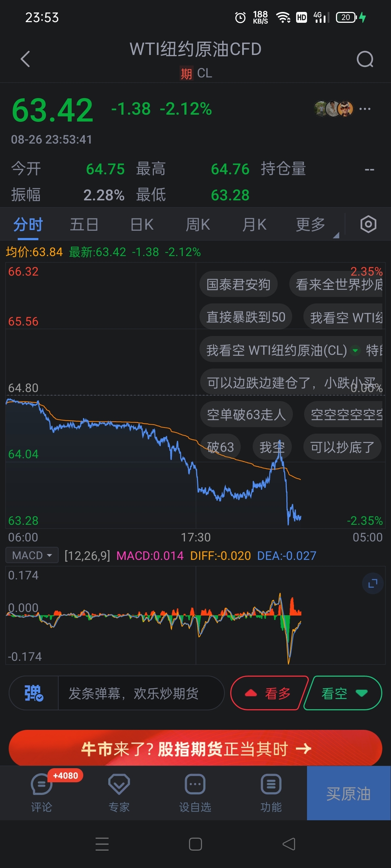Tap the WTI纽约原油CFD title
This screenshot has height=868, width=391.
(195, 49)
